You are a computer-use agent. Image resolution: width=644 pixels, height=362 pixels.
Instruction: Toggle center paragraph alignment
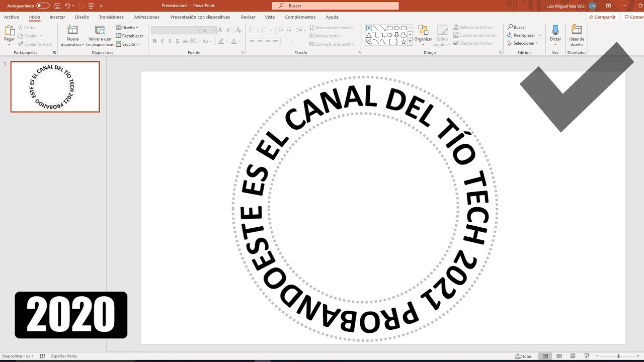click(260, 41)
